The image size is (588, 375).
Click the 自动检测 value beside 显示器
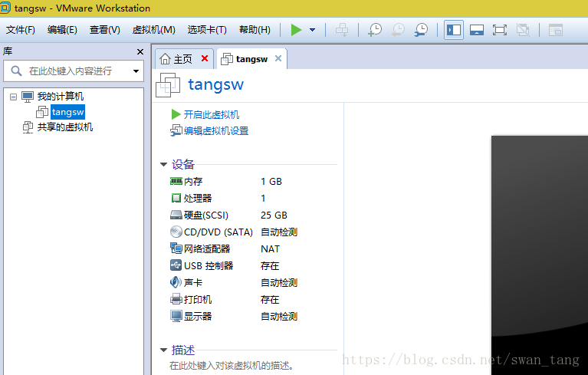[279, 317]
